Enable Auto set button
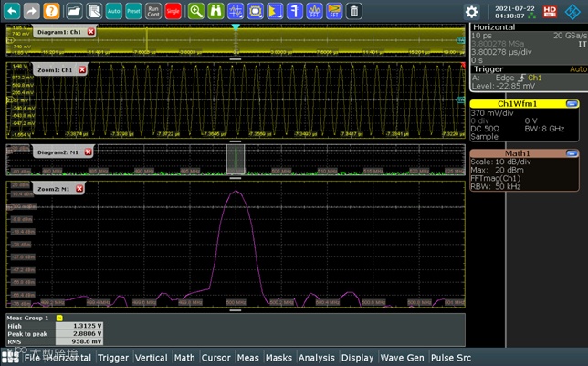Image resolution: width=588 pixels, height=366 pixels. point(113,11)
